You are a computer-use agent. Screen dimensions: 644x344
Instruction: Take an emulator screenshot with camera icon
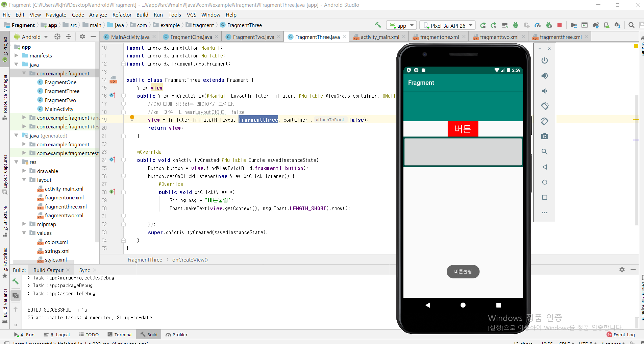545,137
